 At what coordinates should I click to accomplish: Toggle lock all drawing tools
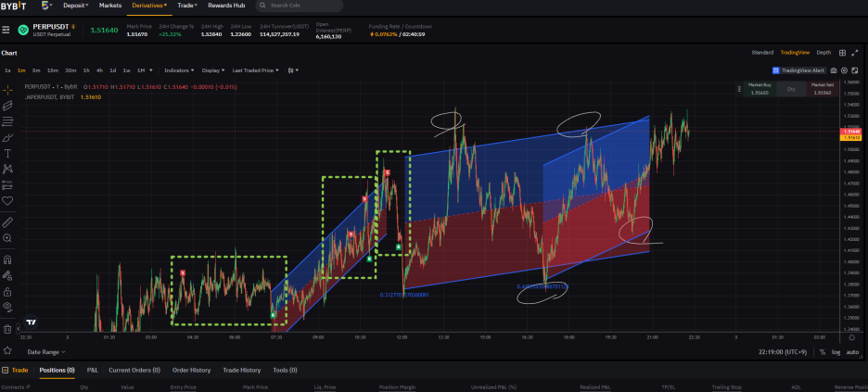[x=7, y=291]
